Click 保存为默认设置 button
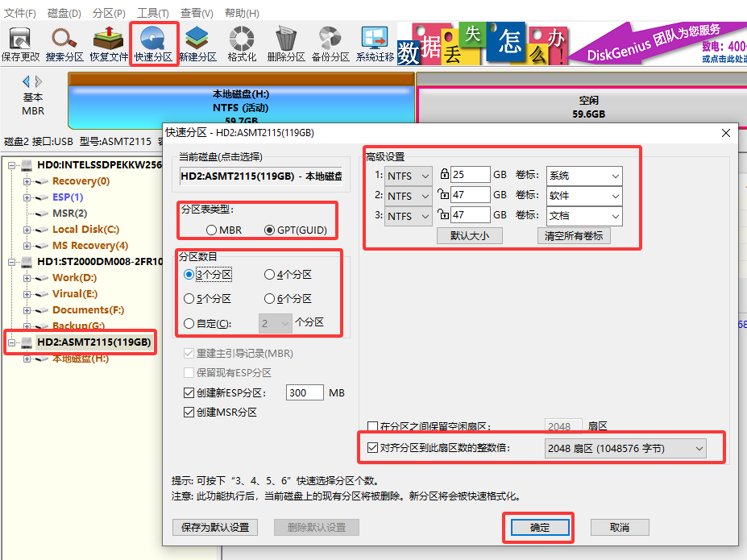 [x=215, y=527]
